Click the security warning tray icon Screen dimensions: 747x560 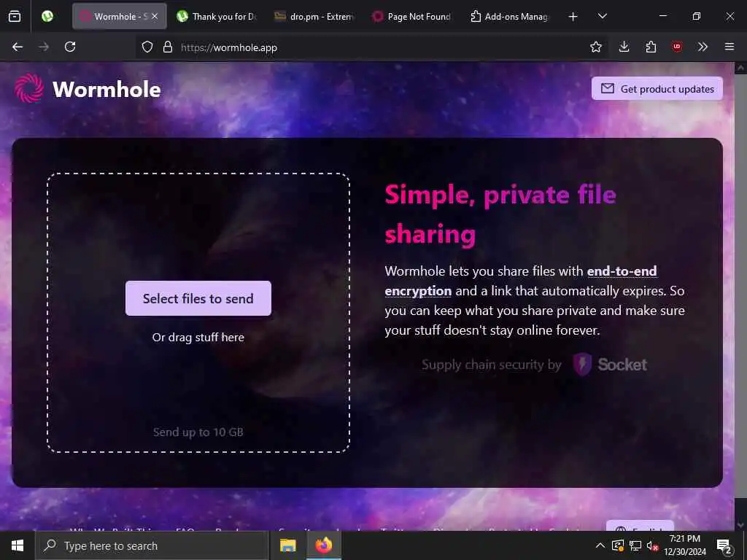[x=617, y=545]
